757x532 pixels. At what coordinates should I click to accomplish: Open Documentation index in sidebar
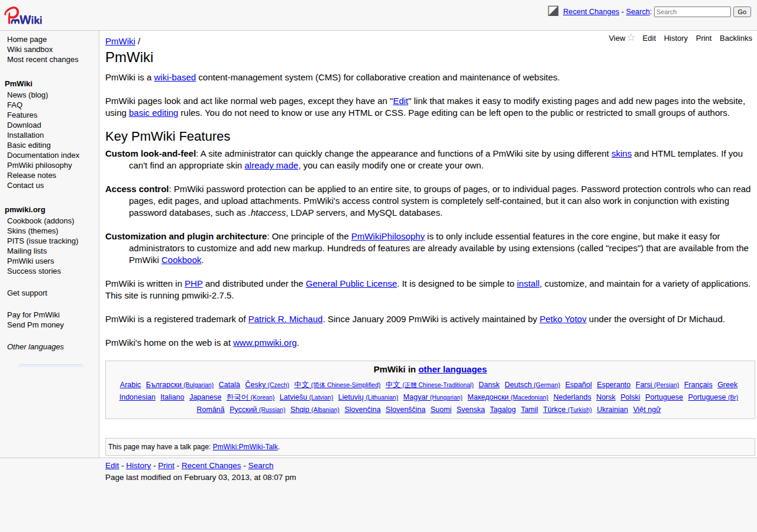tap(43, 155)
